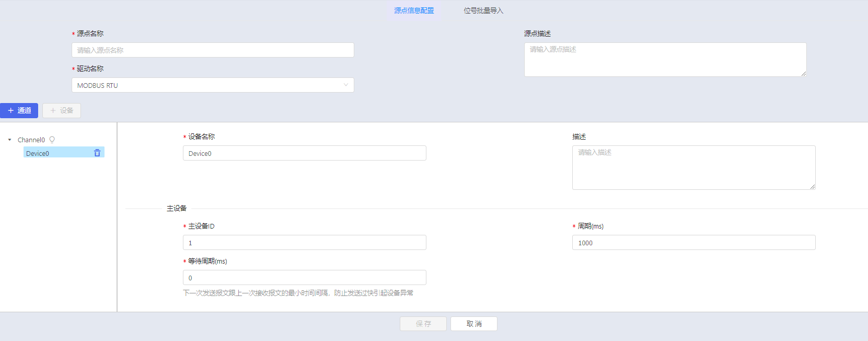
Task: Click into the 源点描述 text area
Action: pyautogui.click(x=665, y=60)
